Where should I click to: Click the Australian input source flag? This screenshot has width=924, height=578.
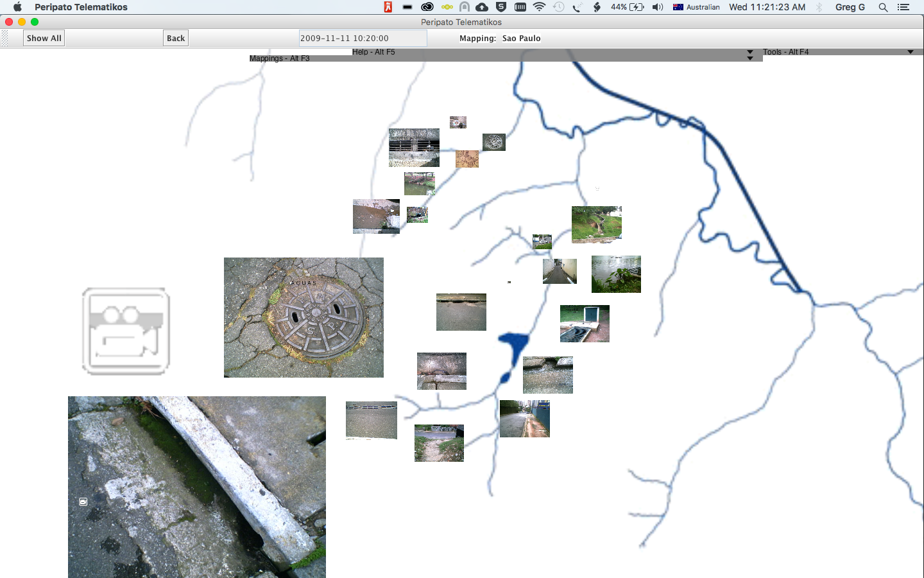678,7
